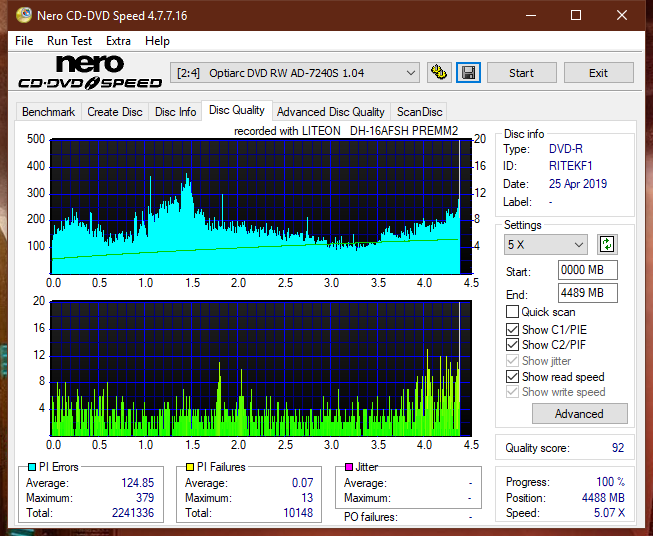Click PI Failures maximum 13

pos(307,498)
